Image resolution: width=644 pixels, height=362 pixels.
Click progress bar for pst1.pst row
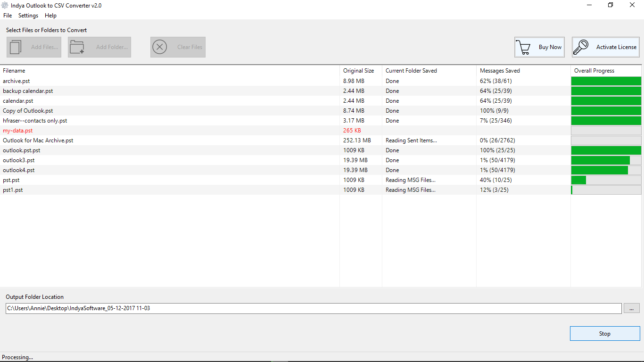point(606,190)
